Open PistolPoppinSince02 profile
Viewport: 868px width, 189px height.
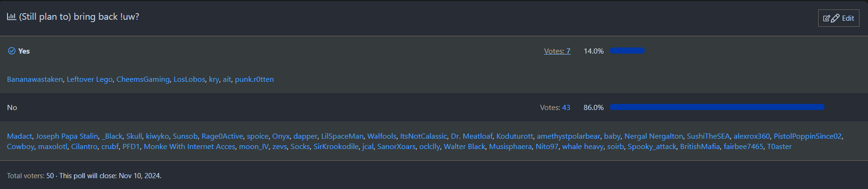click(x=807, y=136)
